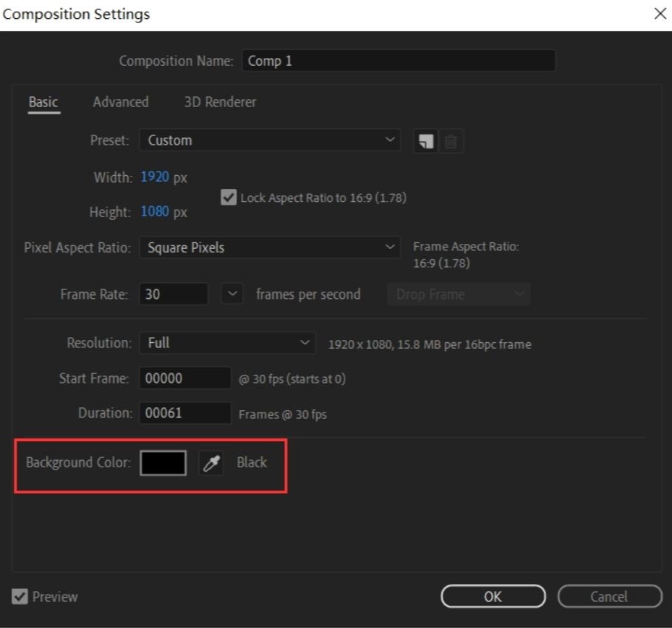Open the frame rate arrow dropdown
Image resolution: width=672 pixels, height=628 pixels.
[232, 294]
